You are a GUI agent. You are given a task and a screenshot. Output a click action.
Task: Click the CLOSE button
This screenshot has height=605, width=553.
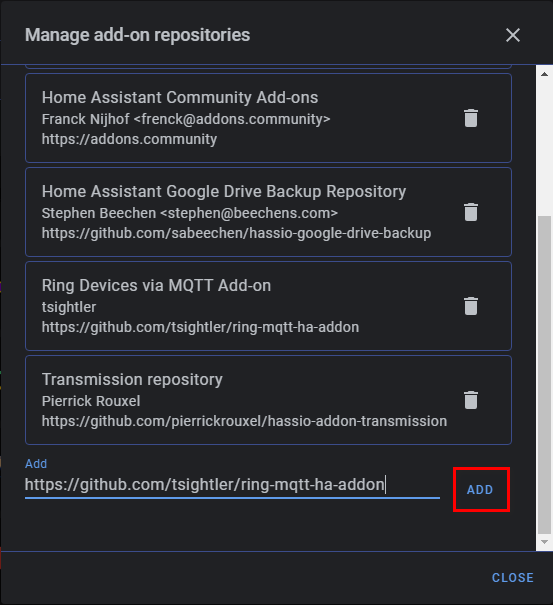pyautogui.click(x=512, y=578)
